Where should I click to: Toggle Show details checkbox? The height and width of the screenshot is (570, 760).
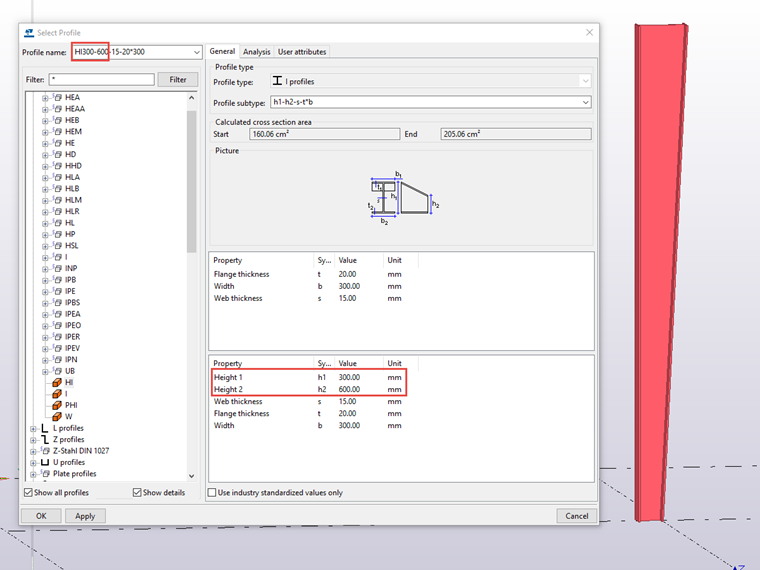[x=137, y=492]
